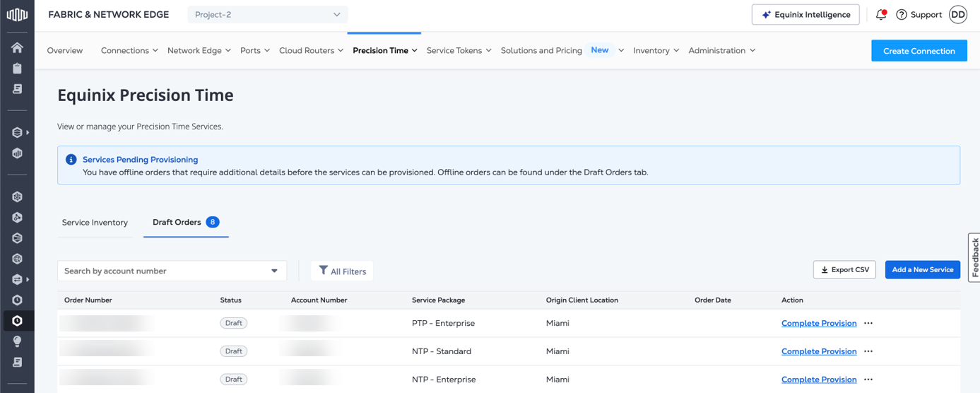Expand the Network Edge menu
Image resolution: width=980 pixels, height=393 pixels.
199,50
